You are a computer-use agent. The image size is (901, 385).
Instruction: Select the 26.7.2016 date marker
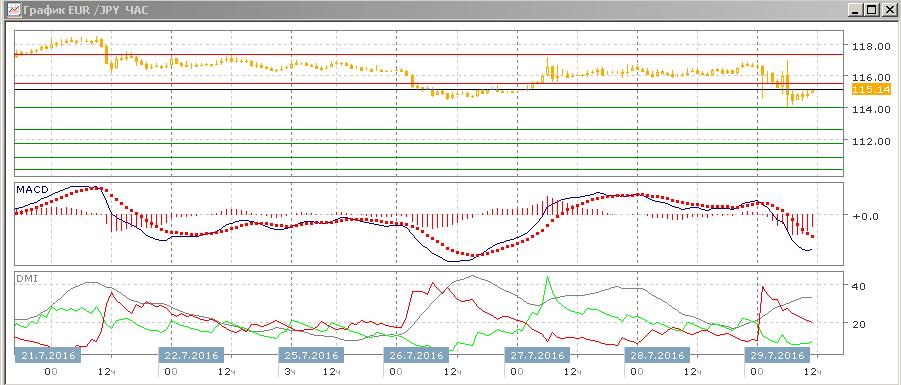pos(416,355)
